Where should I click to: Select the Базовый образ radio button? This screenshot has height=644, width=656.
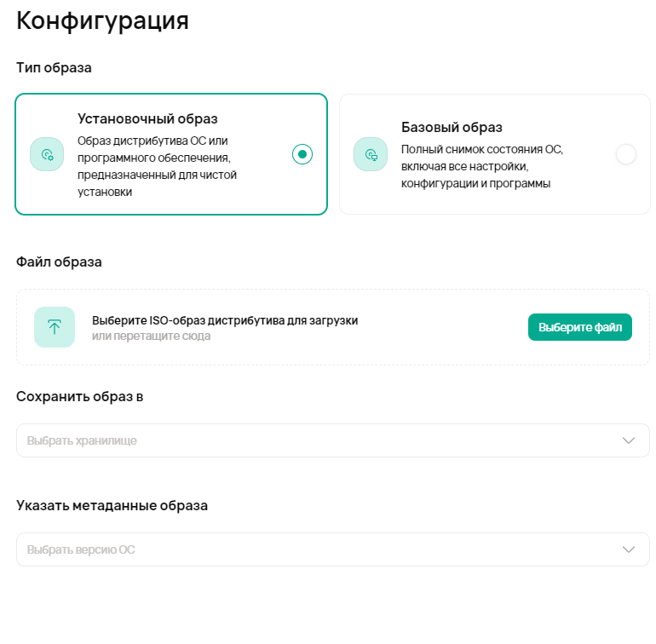tap(625, 154)
